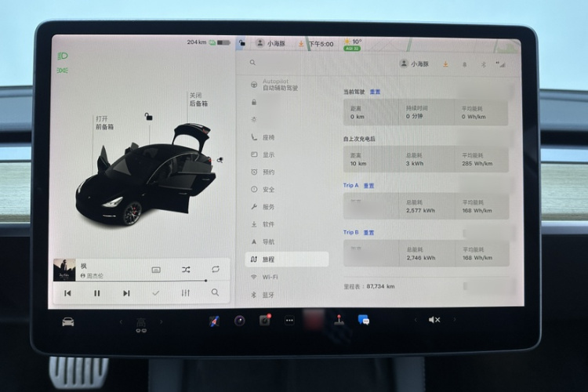The image size is (588, 392).
Task: Tap the album art thumbnail
Action: point(64,270)
